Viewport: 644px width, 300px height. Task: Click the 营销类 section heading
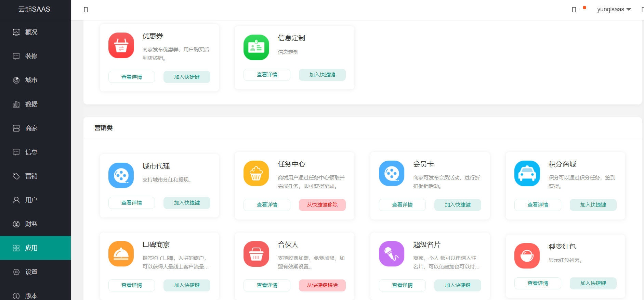pos(104,128)
